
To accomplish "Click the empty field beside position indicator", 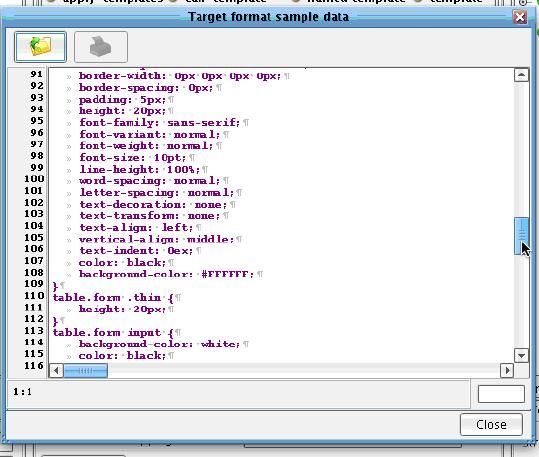I will click(x=501, y=394).
